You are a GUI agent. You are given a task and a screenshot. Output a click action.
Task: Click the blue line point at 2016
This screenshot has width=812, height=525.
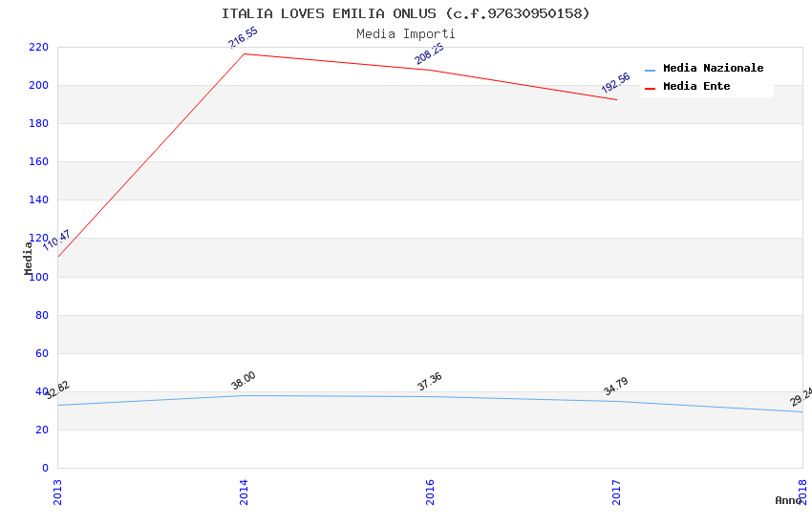pyautogui.click(x=430, y=397)
